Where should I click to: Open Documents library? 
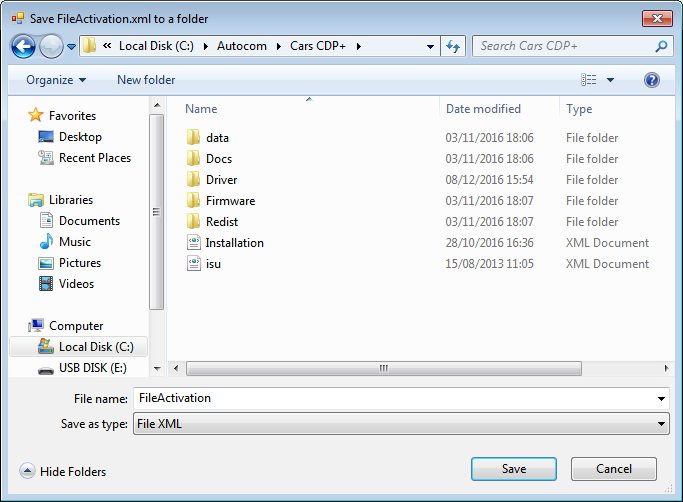tap(89, 221)
